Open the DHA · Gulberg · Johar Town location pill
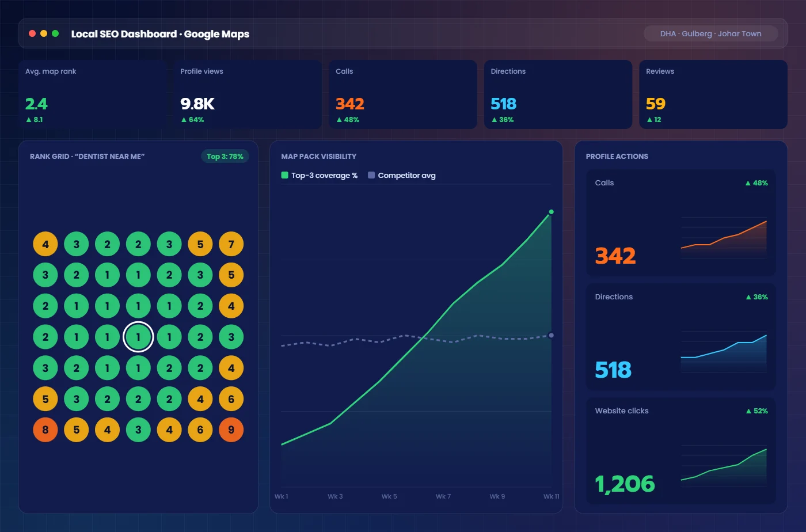The width and height of the screenshot is (806, 532). [x=711, y=33]
